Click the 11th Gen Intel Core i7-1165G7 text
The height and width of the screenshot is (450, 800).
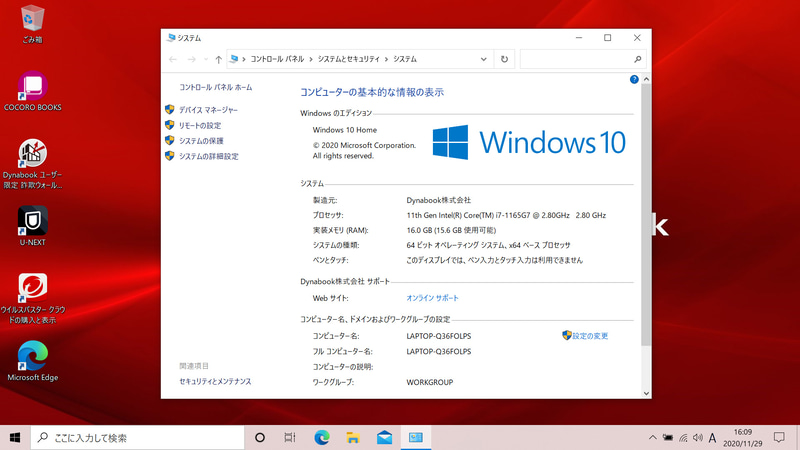(506, 215)
